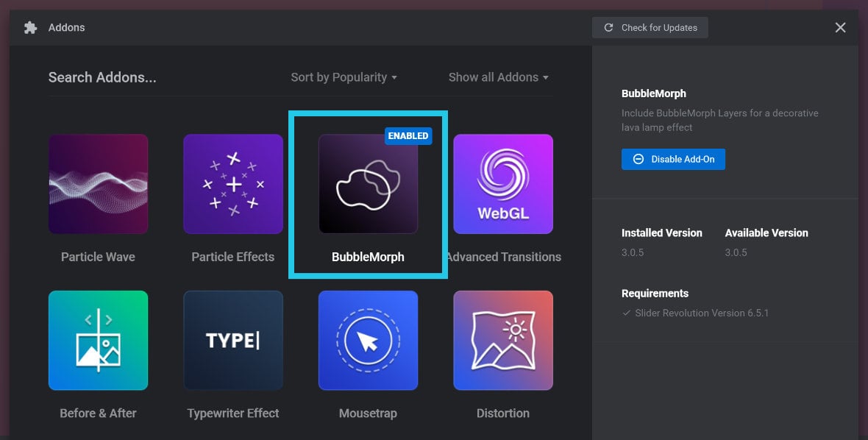Open the Show all Addons dropdown
Viewport: 868px width, 440px height.
coord(498,77)
